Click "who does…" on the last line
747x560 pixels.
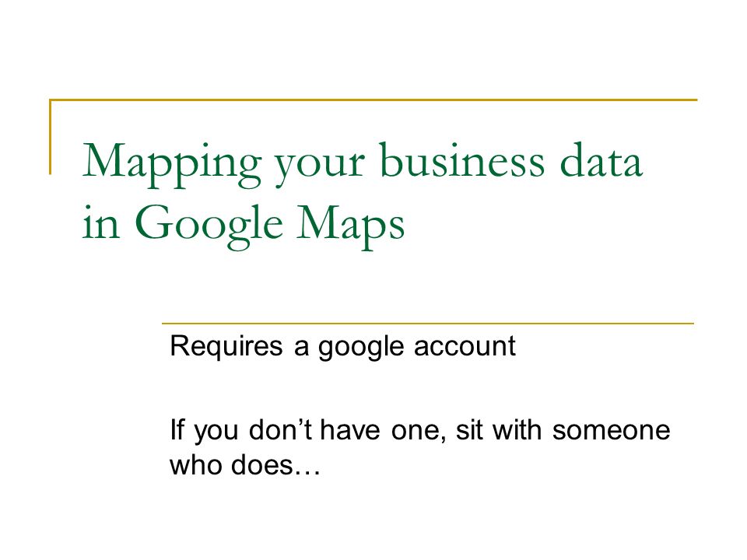pyautogui.click(x=245, y=465)
